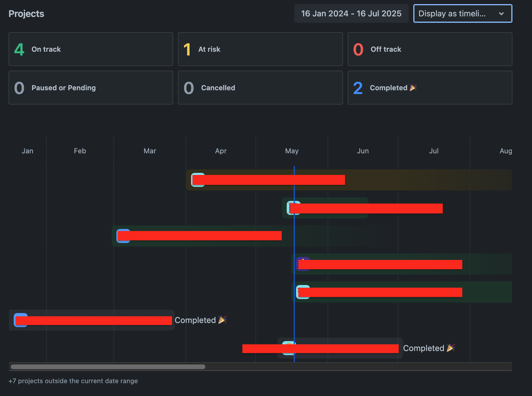Click the blue today marker line
Image resolution: width=532 pixels, height=396 pixels.
[x=294, y=263]
